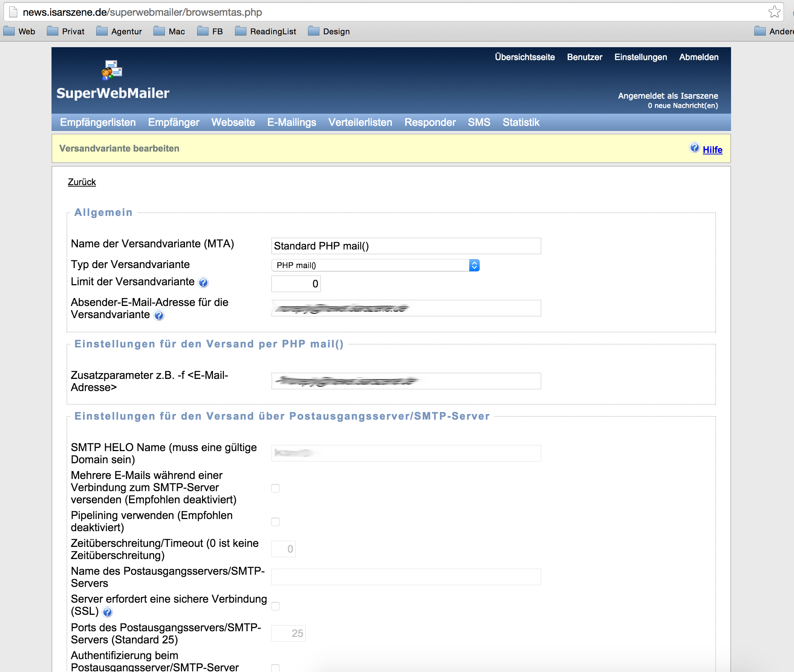Open the E-Mailings menu

click(x=291, y=122)
